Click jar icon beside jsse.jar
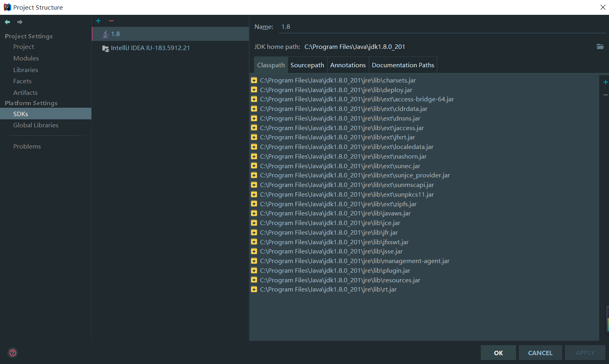The width and height of the screenshot is (609, 364). tap(254, 251)
